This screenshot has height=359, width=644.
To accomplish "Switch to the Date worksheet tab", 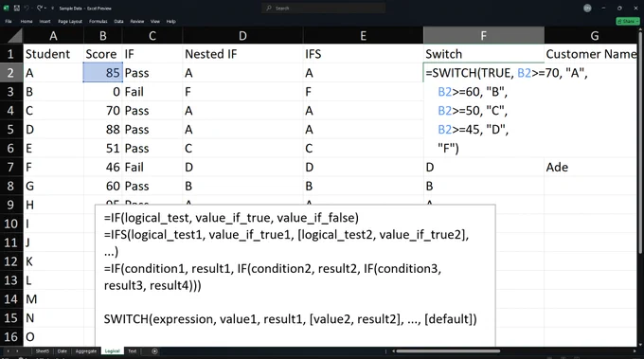I will click(x=62, y=351).
